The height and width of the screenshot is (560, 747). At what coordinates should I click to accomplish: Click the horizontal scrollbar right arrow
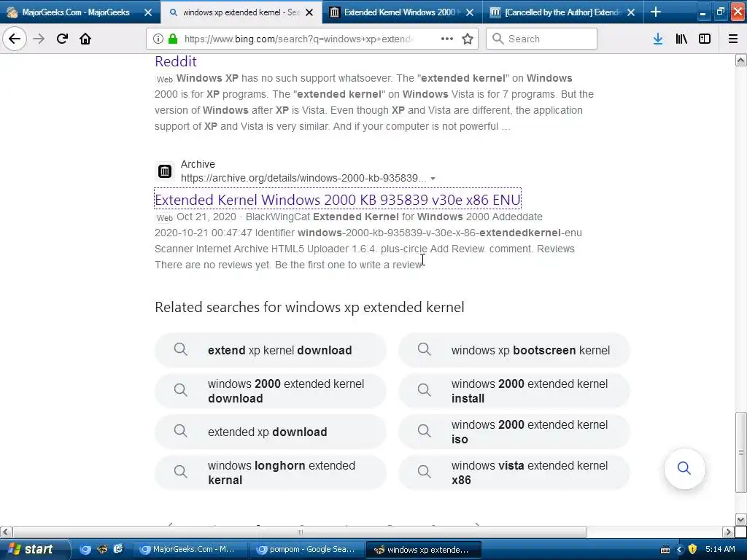(x=729, y=532)
